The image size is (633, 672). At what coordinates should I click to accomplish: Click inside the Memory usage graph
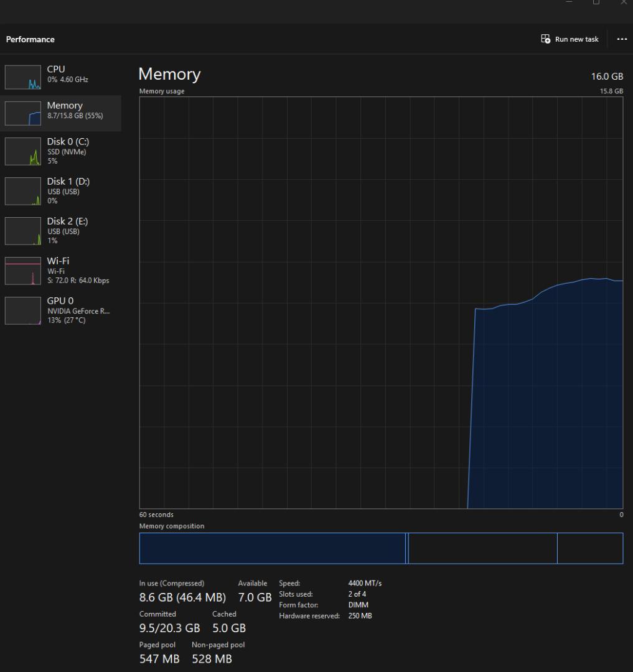[x=380, y=302]
